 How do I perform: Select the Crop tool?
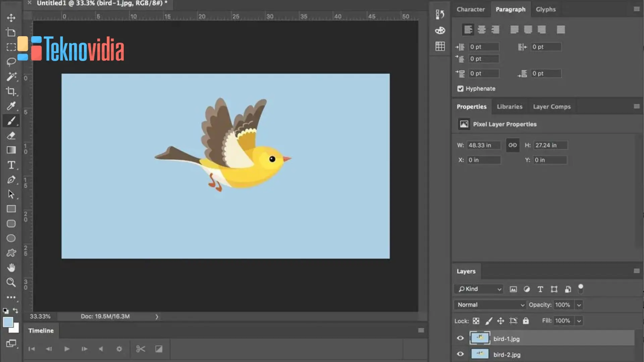[11, 92]
